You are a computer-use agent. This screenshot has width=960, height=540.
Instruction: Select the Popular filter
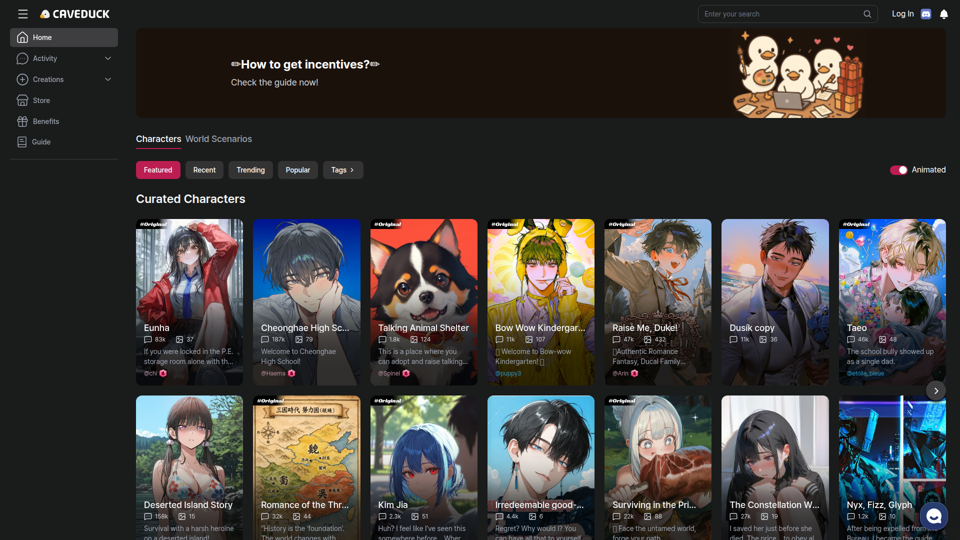click(x=298, y=170)
